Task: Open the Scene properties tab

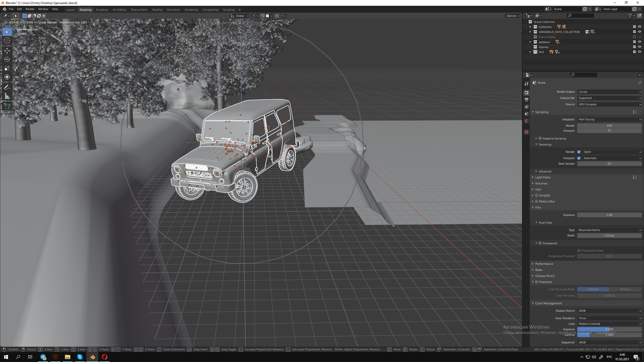Action: (526, 114)
